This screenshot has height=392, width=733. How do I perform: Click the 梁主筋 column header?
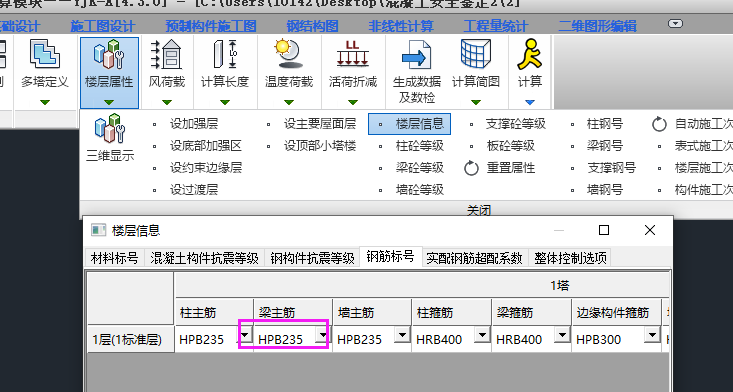coord(293,312)
